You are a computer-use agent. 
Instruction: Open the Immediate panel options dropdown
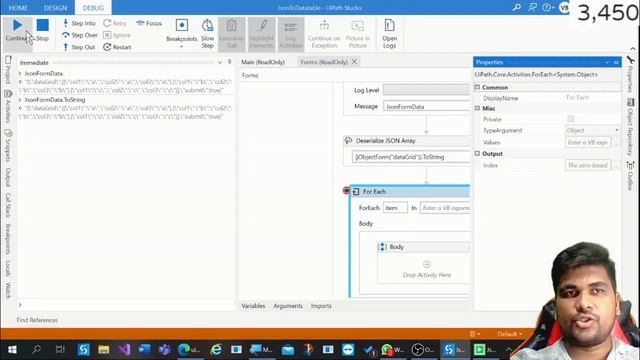(220, 62)
